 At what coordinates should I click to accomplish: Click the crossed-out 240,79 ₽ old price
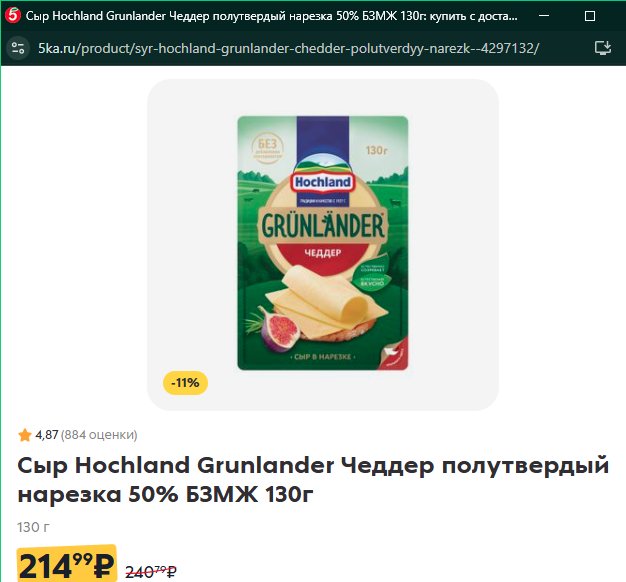tap(151, 572)
